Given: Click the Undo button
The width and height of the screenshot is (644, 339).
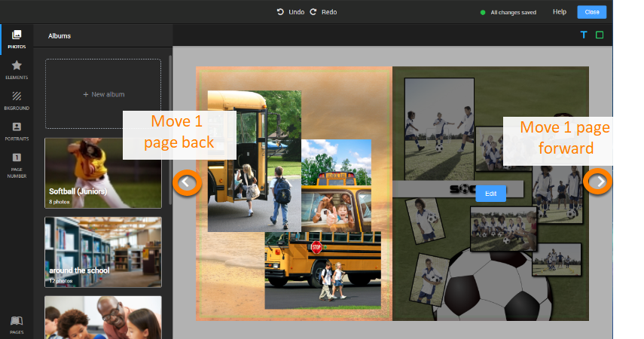Looking at the screenshot, I should point(291,12).
